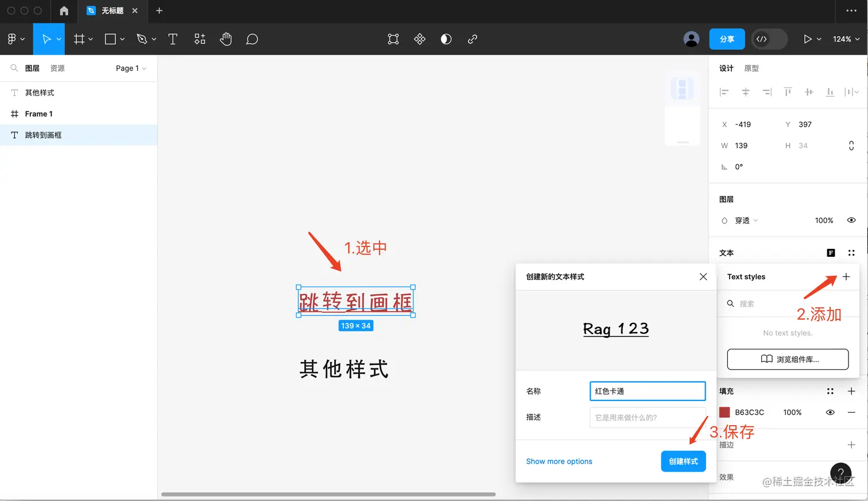Image resolution: width=868 pixels, height=501 pixels.
Task: Open a new tab with plus
Action: tap(159, 11)
